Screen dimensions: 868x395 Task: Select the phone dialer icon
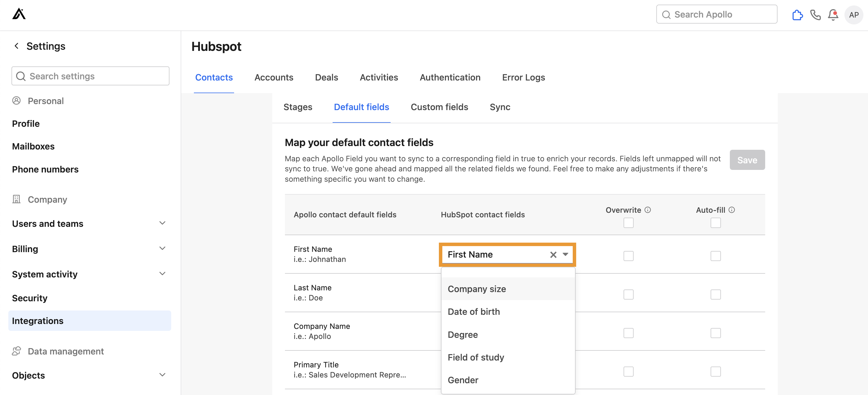815,15
